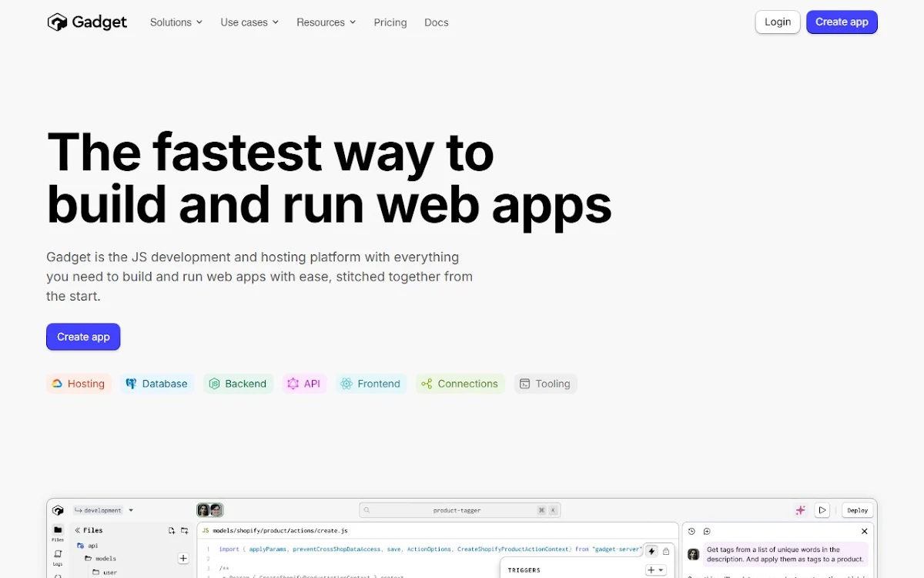
Task: Select the Frontend feature tag
Action: pyautogui.click(x=371, y=384)
